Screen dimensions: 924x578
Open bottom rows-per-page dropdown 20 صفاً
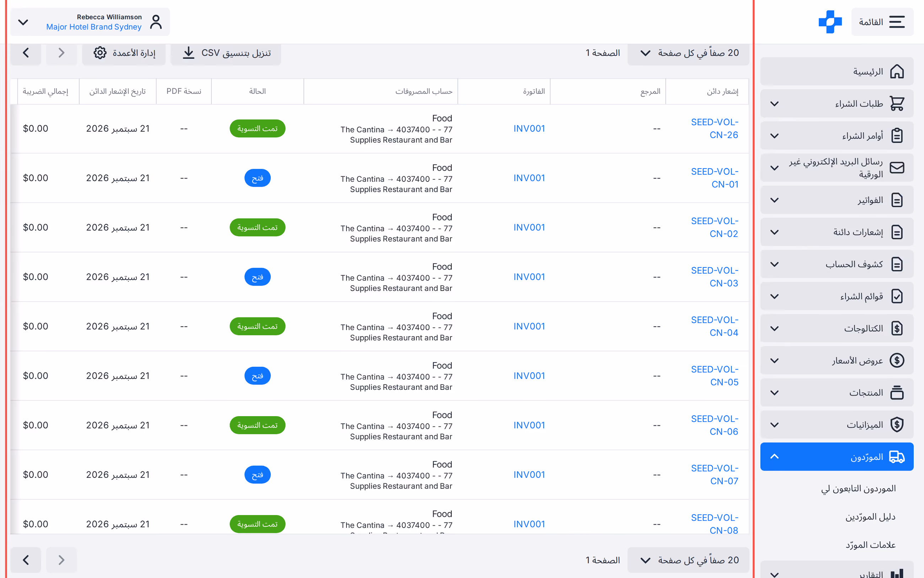tap(688, 560)
